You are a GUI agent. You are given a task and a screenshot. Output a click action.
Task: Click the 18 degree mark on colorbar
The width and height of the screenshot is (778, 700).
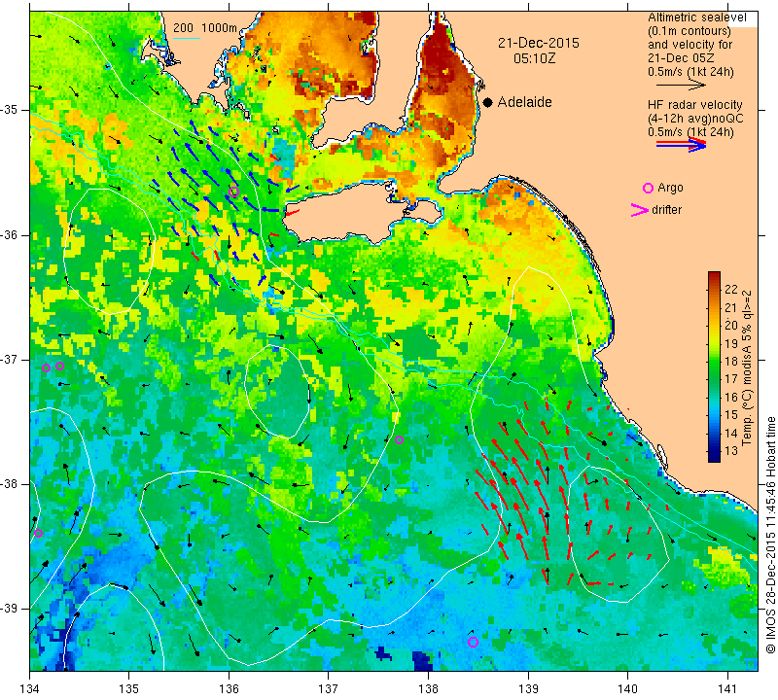coord(730,361)
